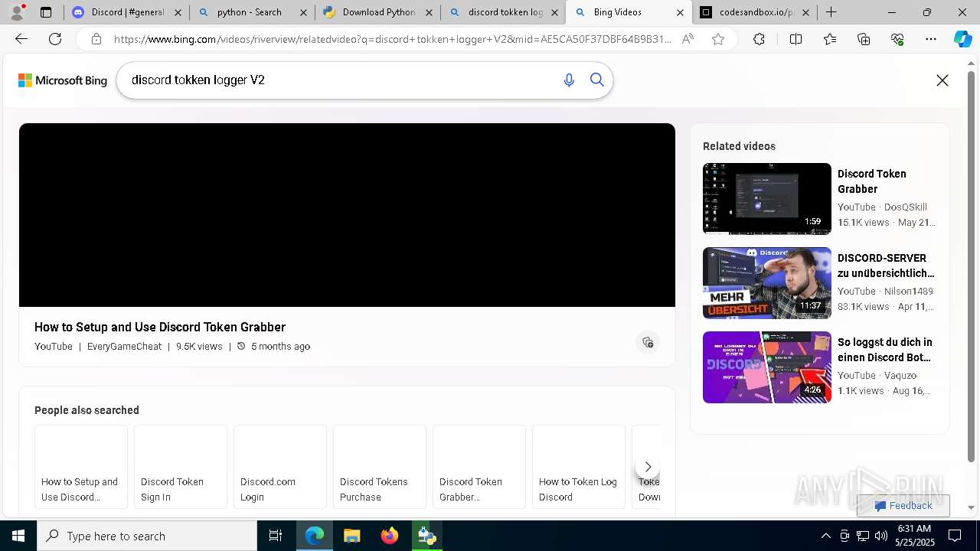Viewport: 980px width, 551px height.
Task: Click the EveryGameCheat channel name
Action: pyautogui.click(x=124, y=347)
